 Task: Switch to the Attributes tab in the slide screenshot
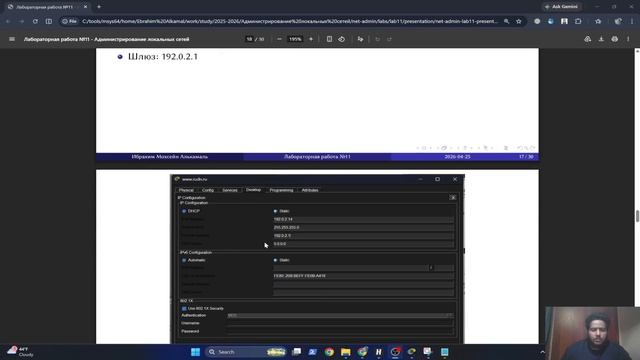coord(310,190)
